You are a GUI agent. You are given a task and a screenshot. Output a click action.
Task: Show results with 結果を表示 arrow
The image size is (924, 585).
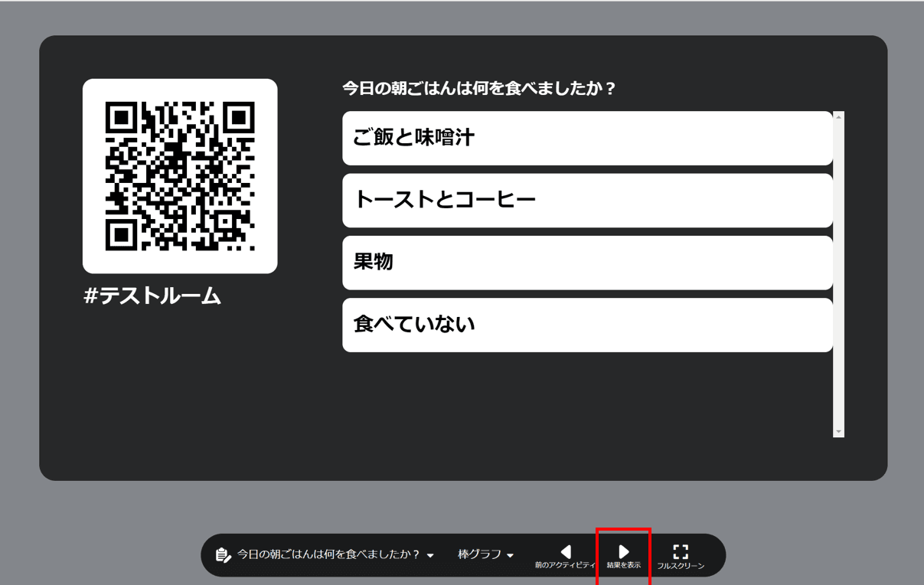[x=624, y=556]
